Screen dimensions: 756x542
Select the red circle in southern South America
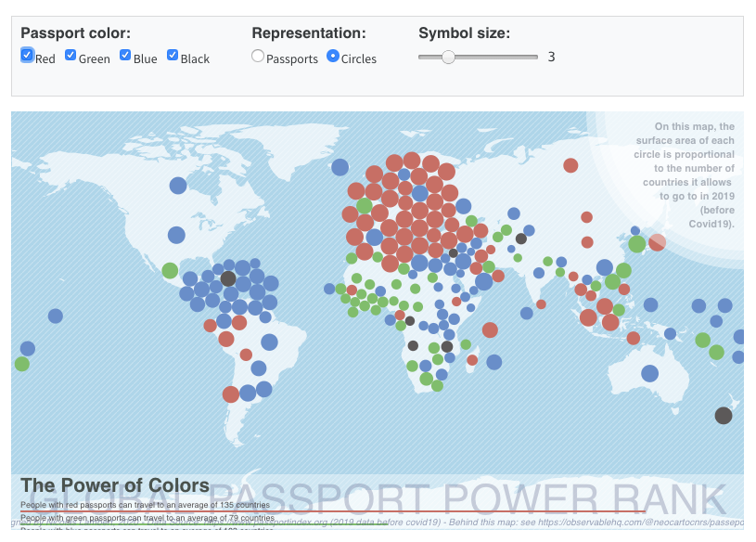pyautogui.click(x=231, y=394)
